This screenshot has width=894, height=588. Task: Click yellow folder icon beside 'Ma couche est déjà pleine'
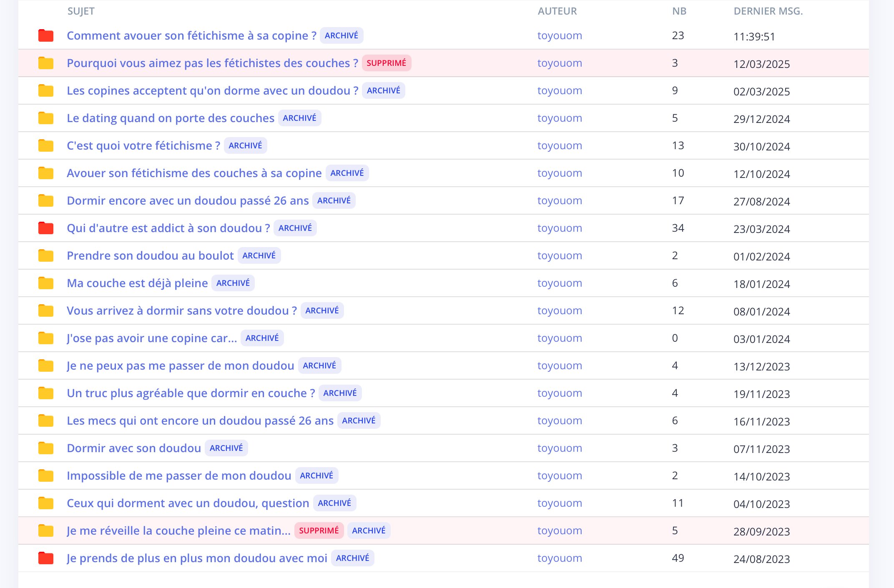tap(46, 283)
